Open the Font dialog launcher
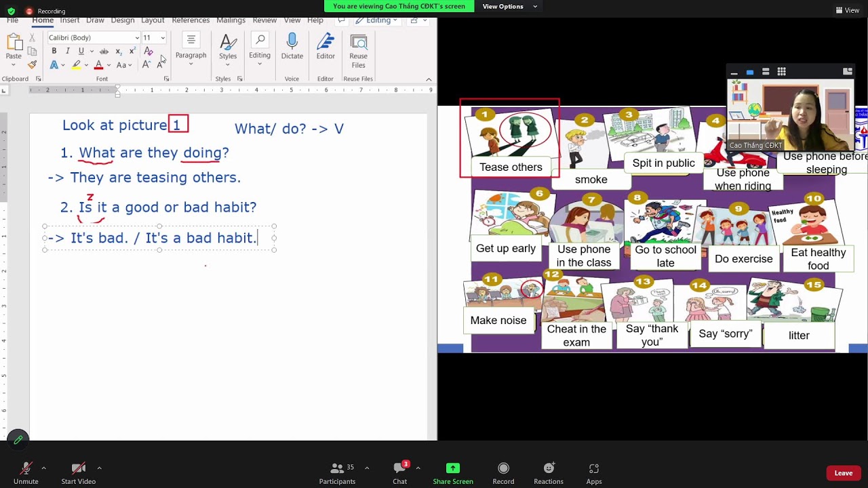The image size is (868, 488). [x=166, y=79]
